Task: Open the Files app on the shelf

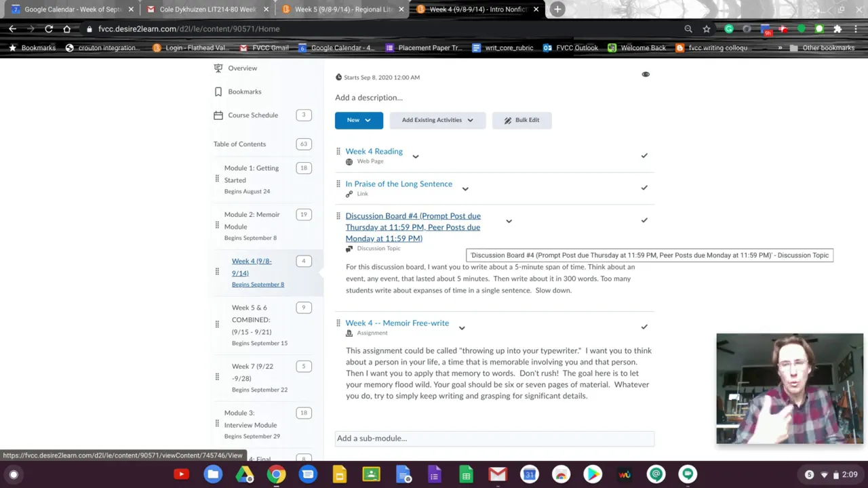Action: coord(213,474)
